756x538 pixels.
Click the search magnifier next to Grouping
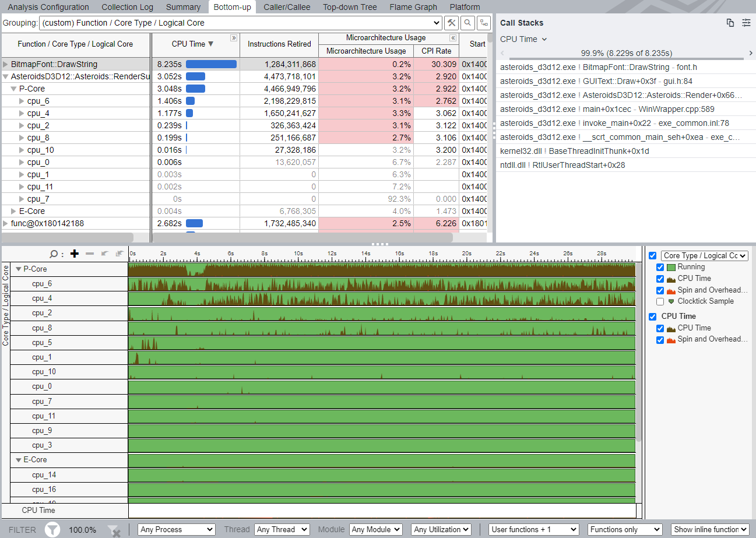coord(467,23)
